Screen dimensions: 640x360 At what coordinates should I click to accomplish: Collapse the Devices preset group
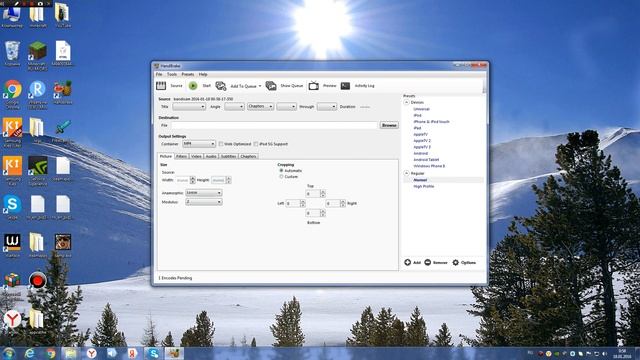407,102
